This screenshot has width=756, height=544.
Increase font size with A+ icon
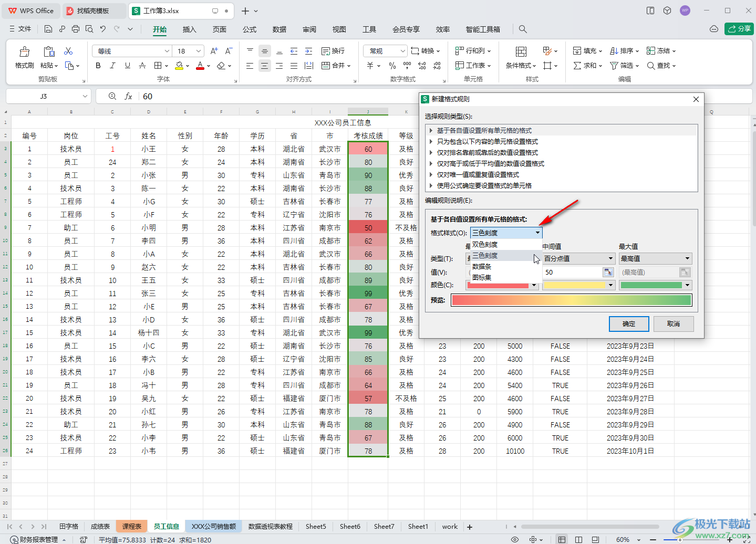click(x=214, y=51)
